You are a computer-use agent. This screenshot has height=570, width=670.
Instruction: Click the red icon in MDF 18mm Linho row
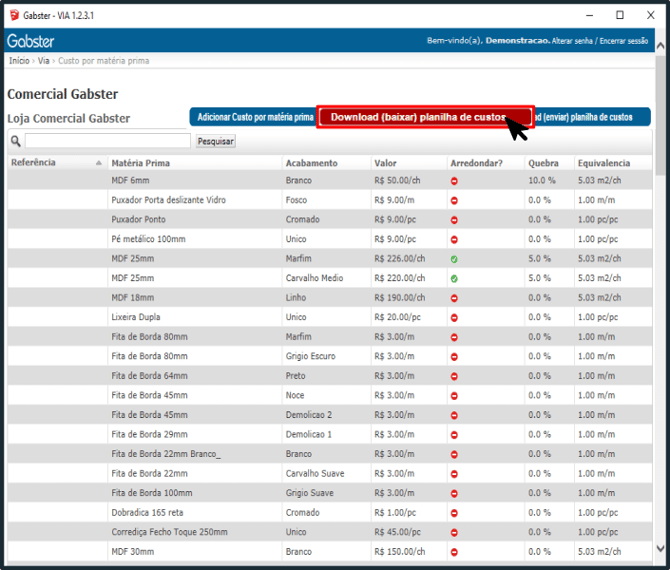454,298
